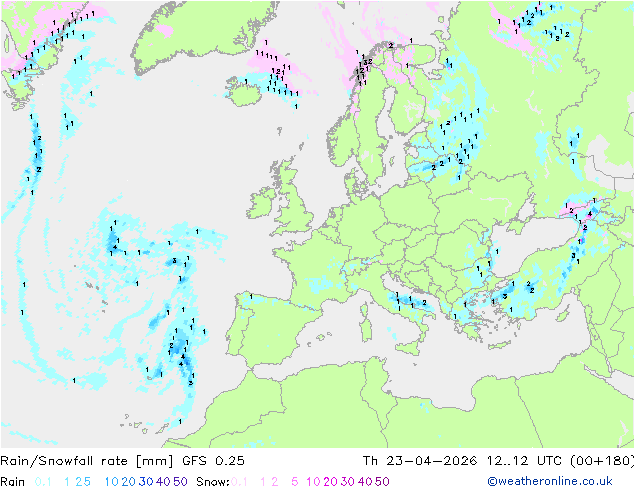Screen dimensions: 634x490
Task: Select the Snow legend value 1
Action: click(x=264, y=482)
